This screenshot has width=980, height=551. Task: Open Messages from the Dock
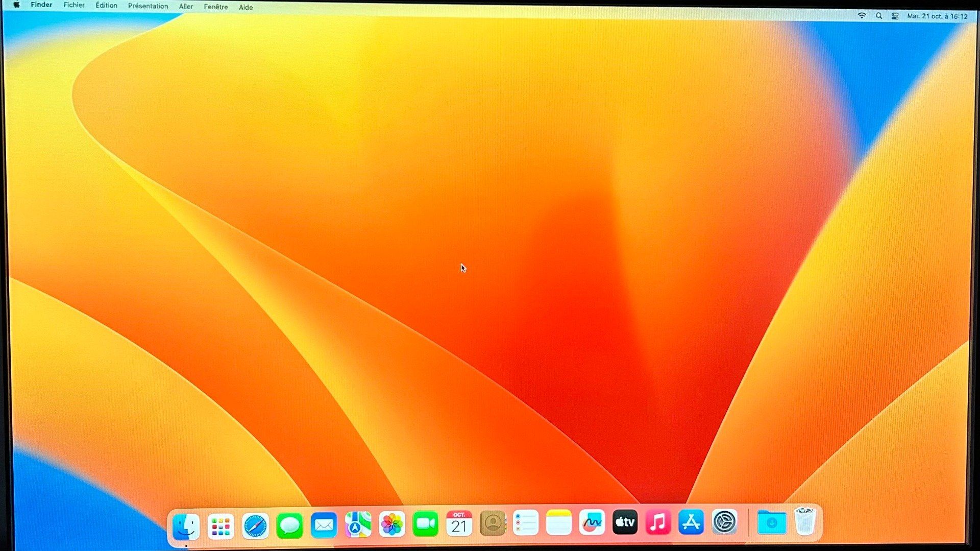click(x=289, y=525)
